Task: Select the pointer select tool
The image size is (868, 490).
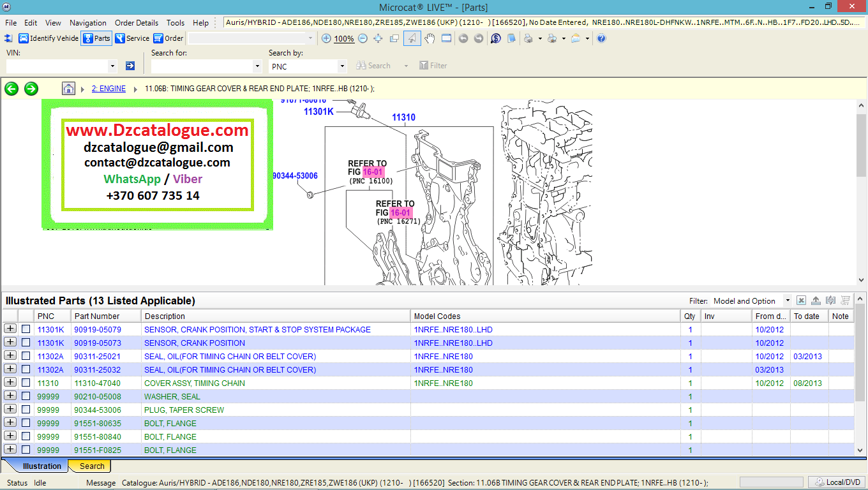Action: 412,38
